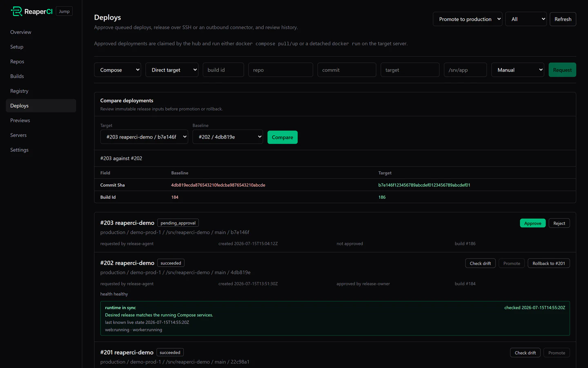Select baseline commit sha 4db819ecda87...
Image resolution: width=588 pixels, height=368 pixels.
[218, 185]
